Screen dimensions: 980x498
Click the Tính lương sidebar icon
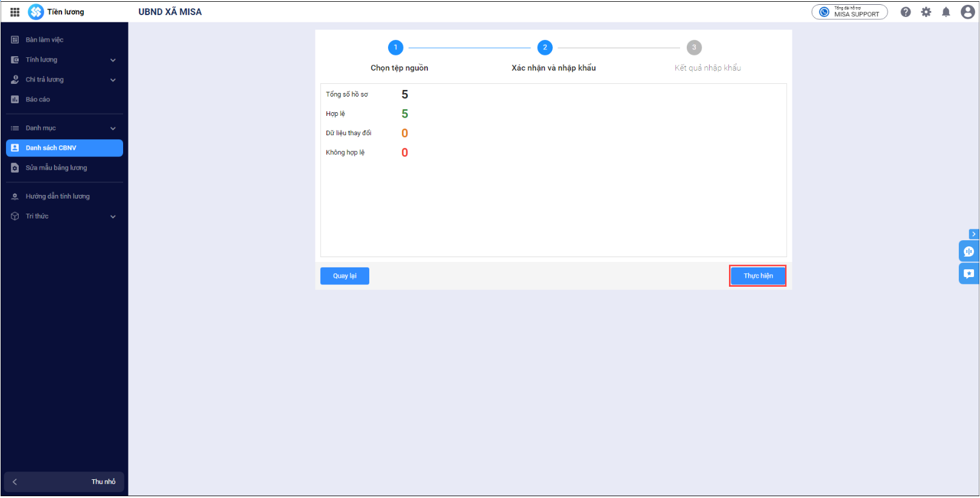(15, 60)
